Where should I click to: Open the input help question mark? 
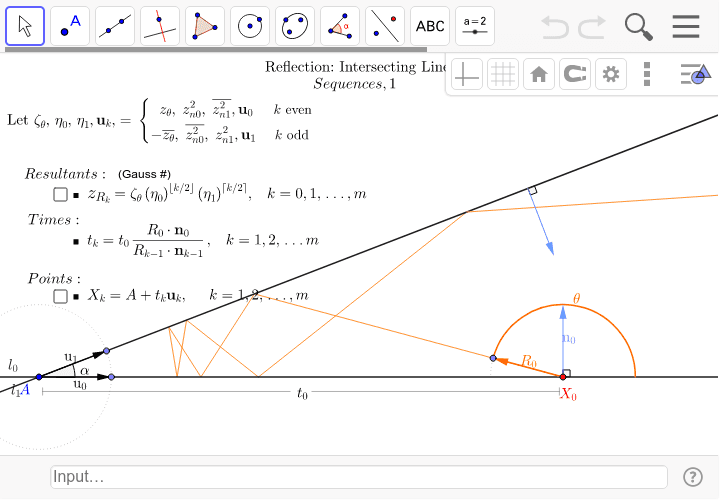(692, 477)
